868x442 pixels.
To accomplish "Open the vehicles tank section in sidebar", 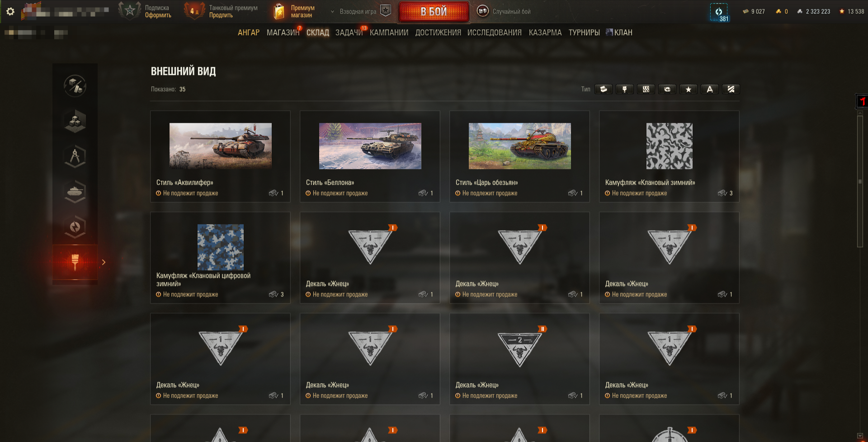I will [x=75, y=192].
